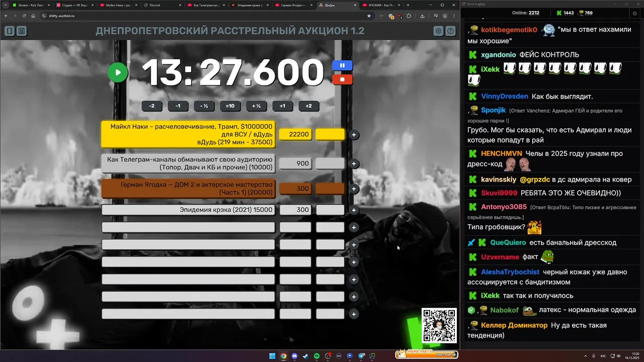Image resolution: width=644 pixels, height=362 pixels.
Task: Open the help question mark icon
Action: [x=451, y=31]
